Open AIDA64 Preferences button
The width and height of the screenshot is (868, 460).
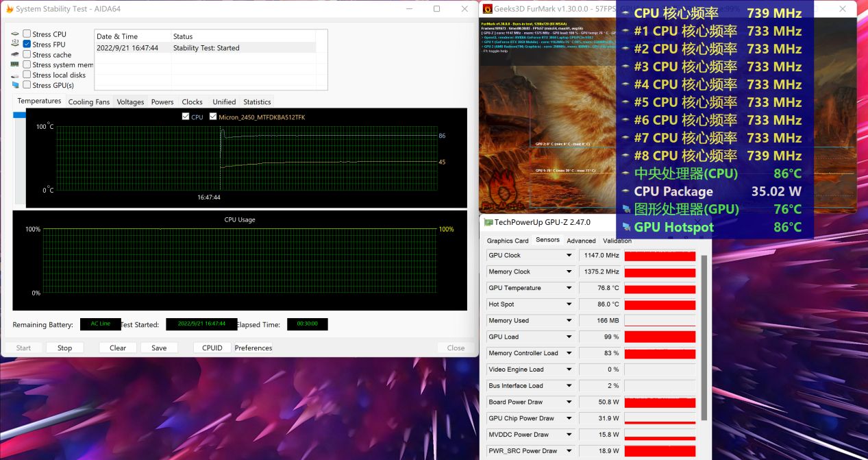pos(253,348)
